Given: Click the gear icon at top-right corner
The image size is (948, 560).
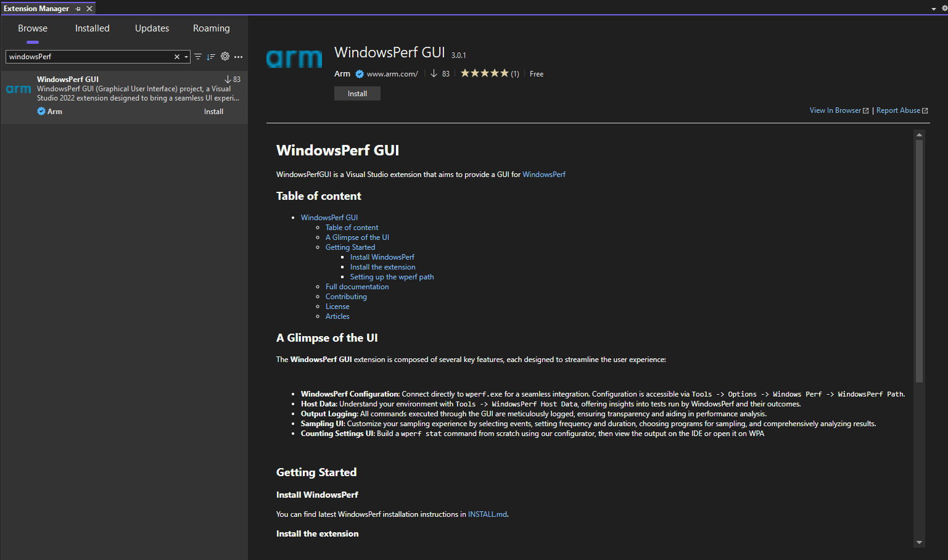Looking at the screenshot, I should (x=944, y=9).
